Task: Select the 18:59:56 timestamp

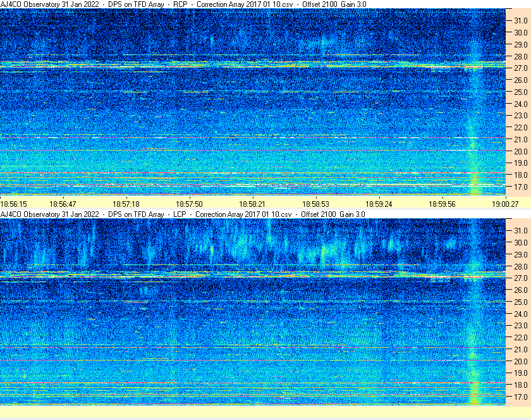Action: 442,204
